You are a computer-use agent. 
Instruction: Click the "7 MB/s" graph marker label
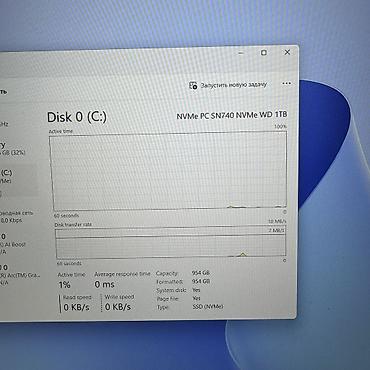(277, 230)
